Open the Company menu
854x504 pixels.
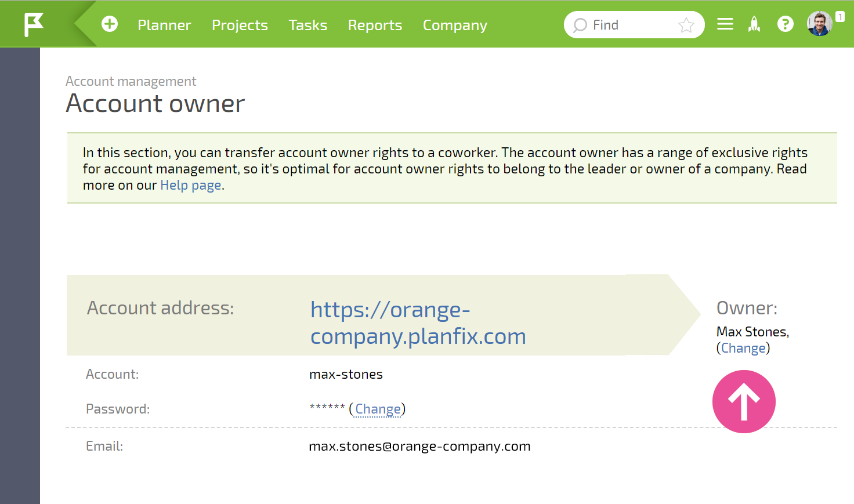pos(455,25)
